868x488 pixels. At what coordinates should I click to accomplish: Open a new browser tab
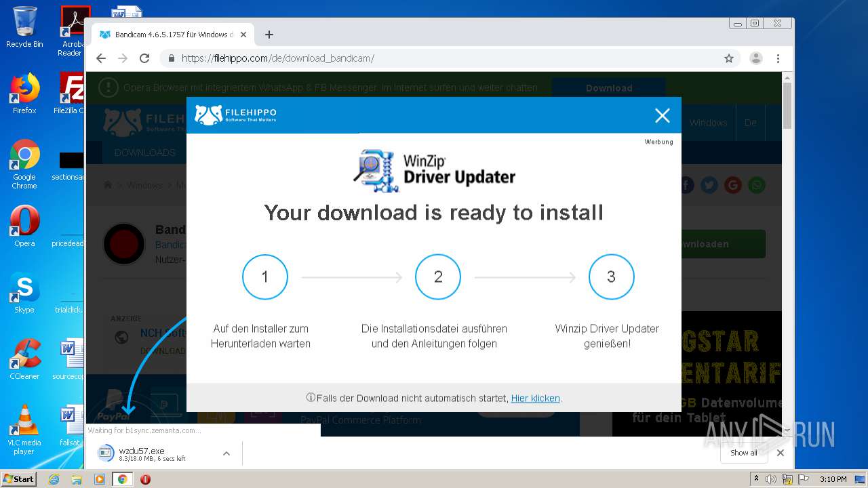coord(269,35)
